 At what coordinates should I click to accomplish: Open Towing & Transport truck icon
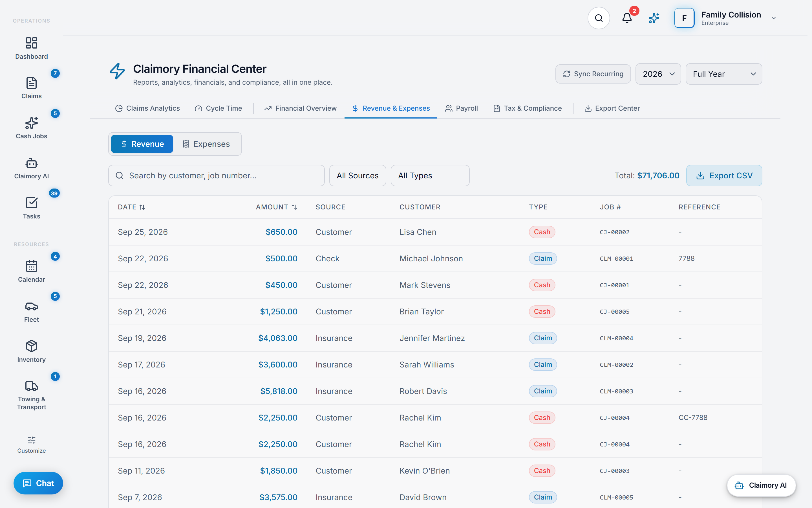pos(31,386)
